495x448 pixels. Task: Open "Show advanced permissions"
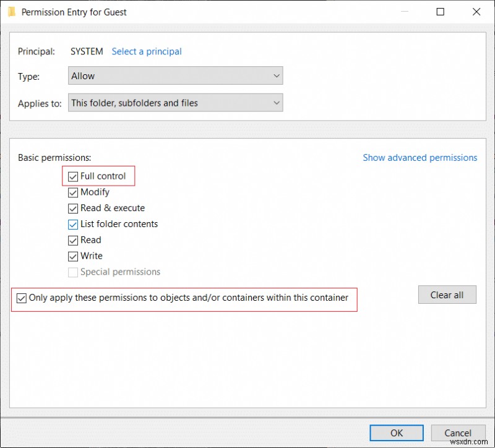click(x=420, y=158)
